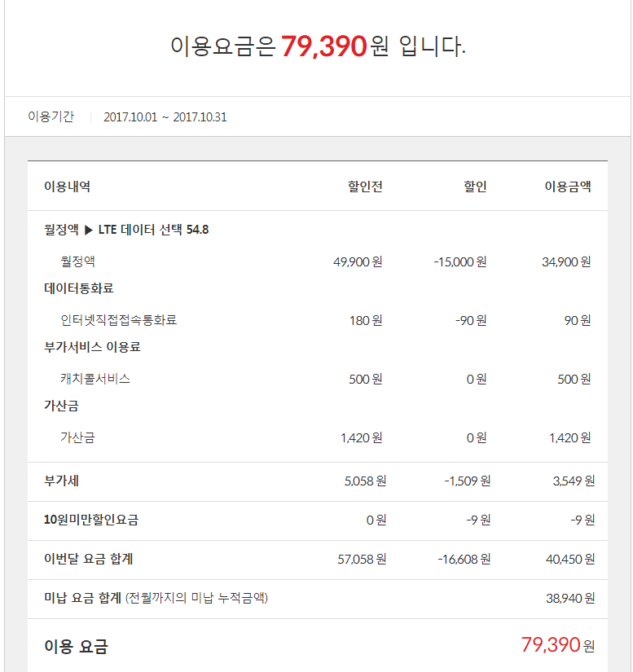633x672 pixels.
Task: Click the -15,000원 discount amount
Action: click(x=460, y=261)
